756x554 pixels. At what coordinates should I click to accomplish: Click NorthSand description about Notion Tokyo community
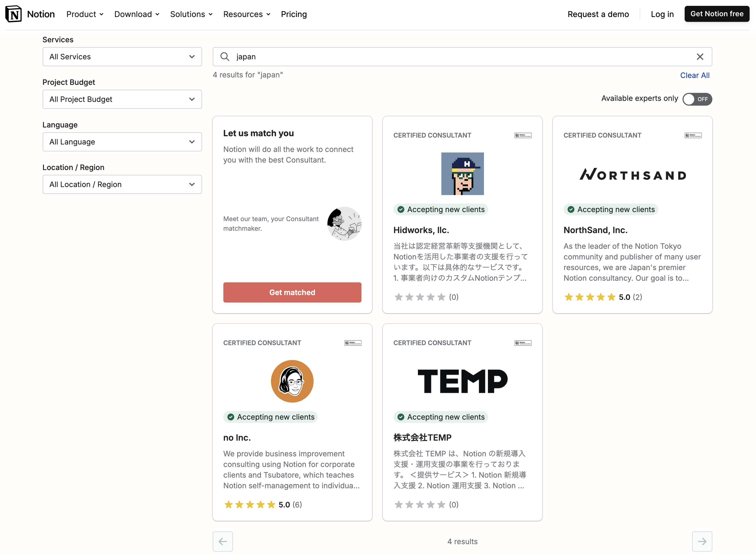click(632, 262)
